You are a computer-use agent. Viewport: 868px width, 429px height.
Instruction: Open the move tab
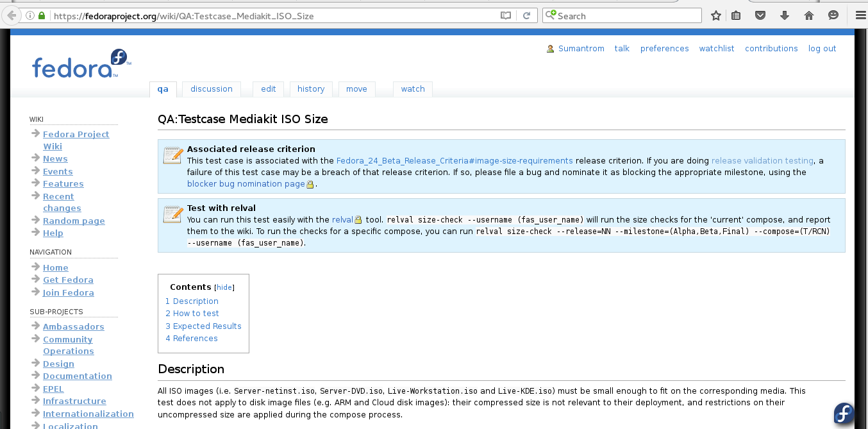356,89
